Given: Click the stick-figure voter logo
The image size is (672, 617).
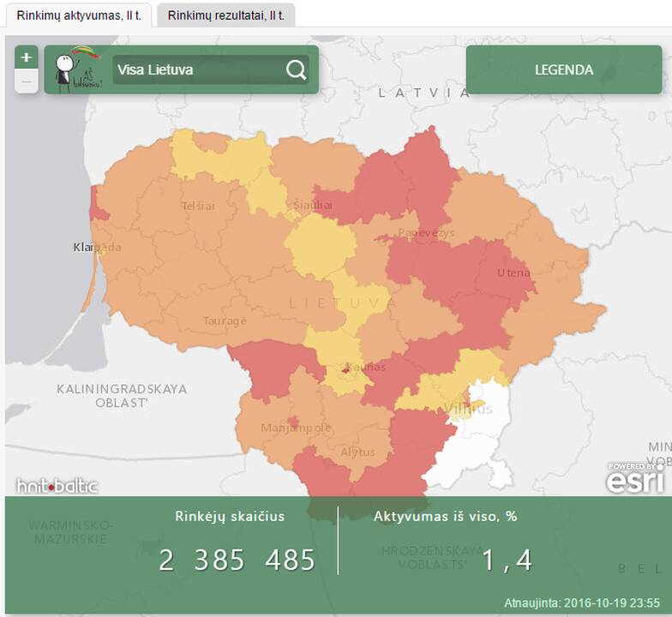Looking at the screenshot, I should [x=78, y=69].
